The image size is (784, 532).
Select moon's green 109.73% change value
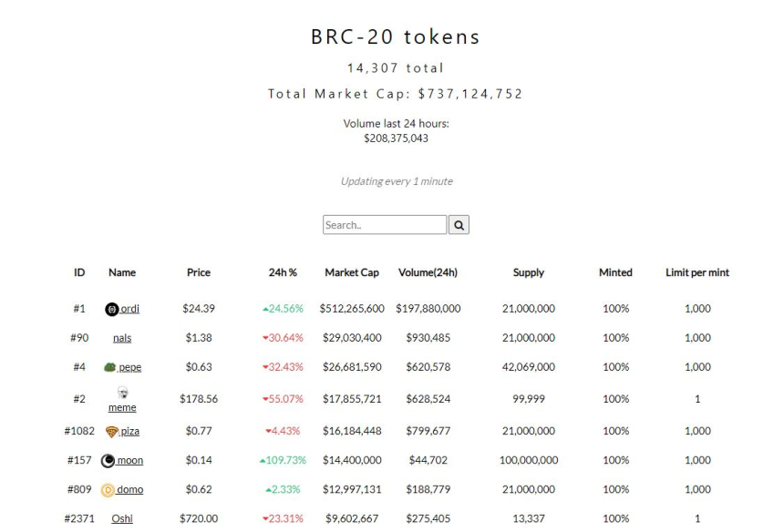click(x=285, y=460)
